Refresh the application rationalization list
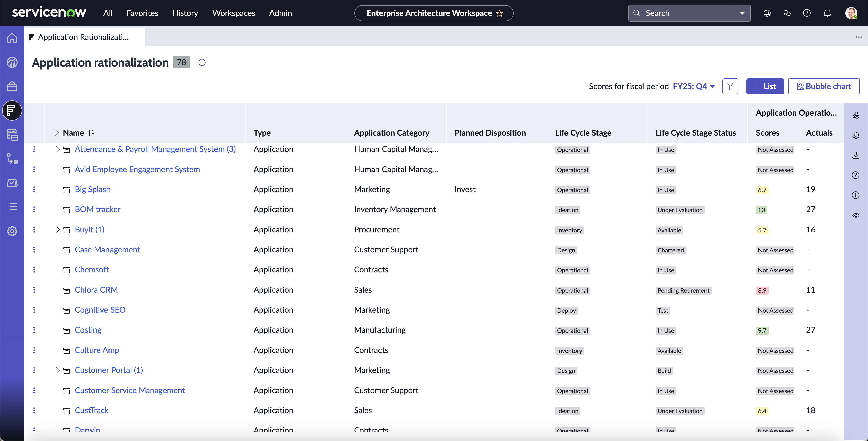The height and width of the screenshot is (441, 868). point(202,62)
